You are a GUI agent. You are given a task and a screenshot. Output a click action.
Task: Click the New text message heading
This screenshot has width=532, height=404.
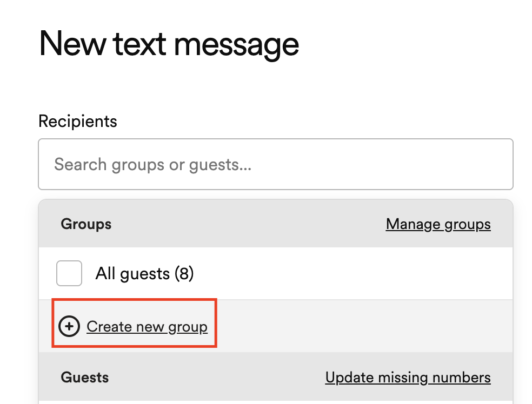[168, 44]
